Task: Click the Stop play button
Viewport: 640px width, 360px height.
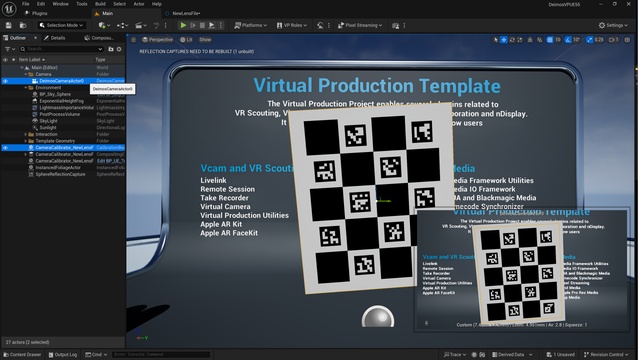Action: coord(202,25)
